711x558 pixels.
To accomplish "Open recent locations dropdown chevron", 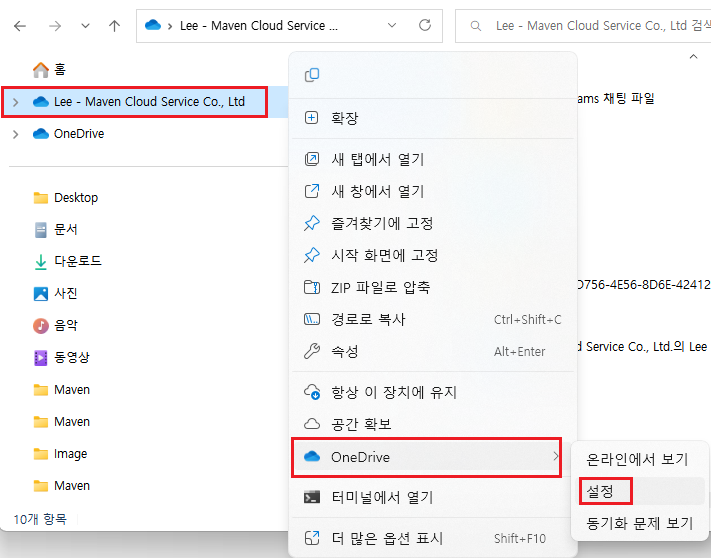I will click(85, 26).
